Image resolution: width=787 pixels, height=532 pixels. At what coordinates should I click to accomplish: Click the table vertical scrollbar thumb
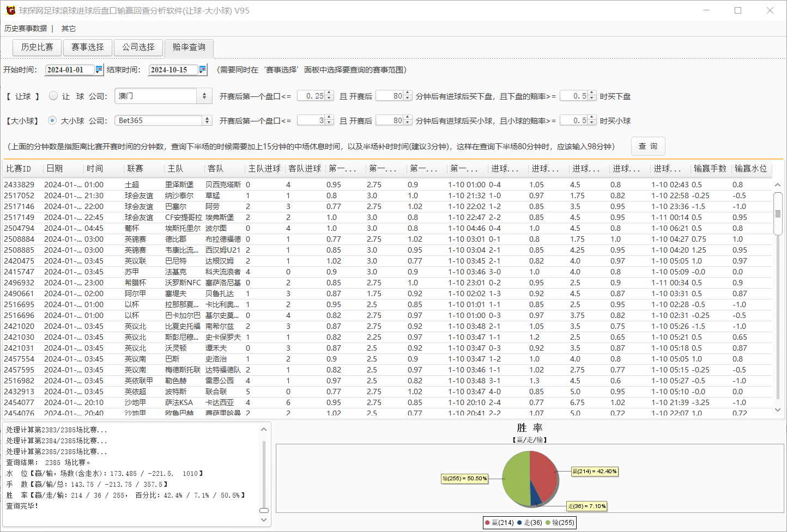pos(778,213)
